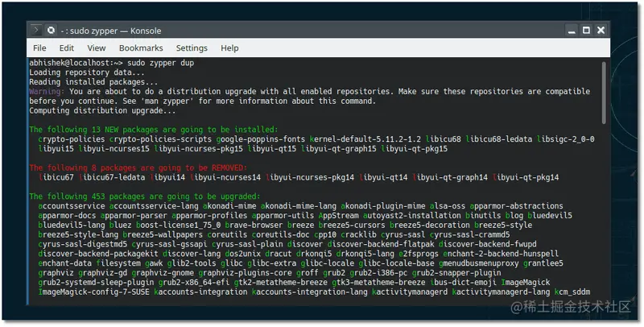The height and width of the screenshot is (327, 644).
Task: Click package name 'kactivitymanagerd-lang'
Action: click(x=501, y=292)
